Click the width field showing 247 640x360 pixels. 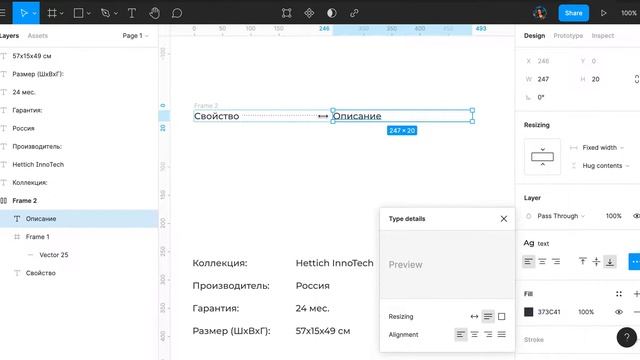click(543, 79)
